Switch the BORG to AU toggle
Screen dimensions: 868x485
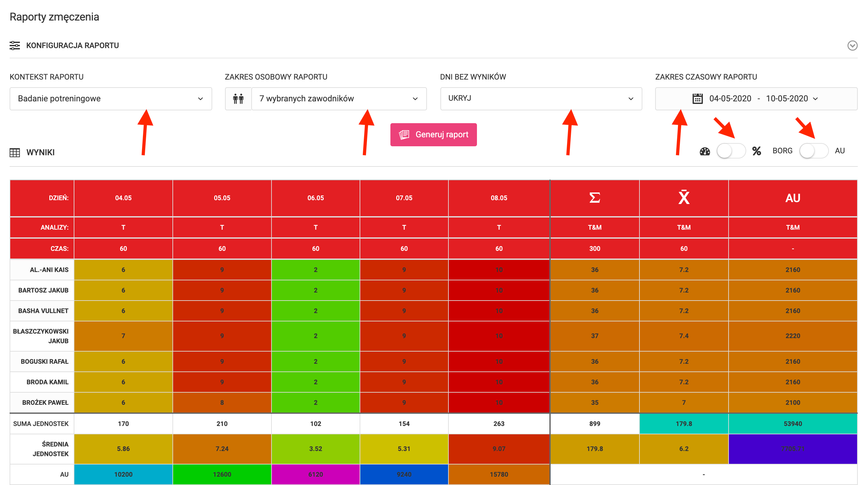click(814, 151)
